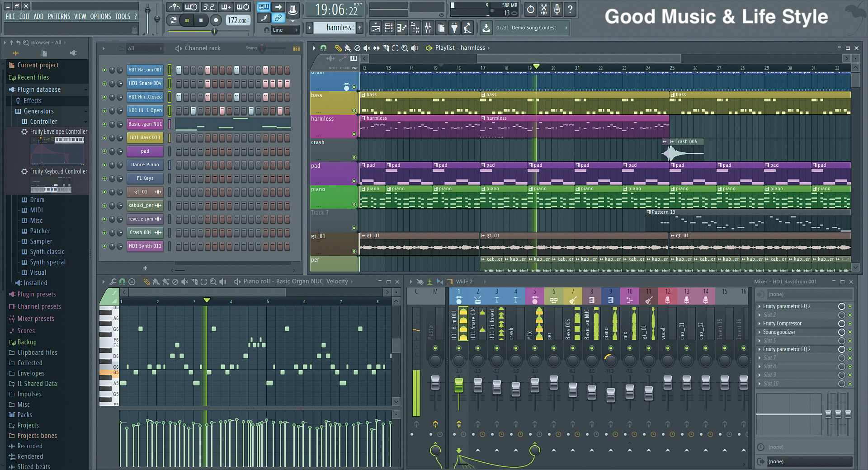Toggle the first step of HD1 Hih..Closed
The image size is (868, 470).
coord(179,97)
